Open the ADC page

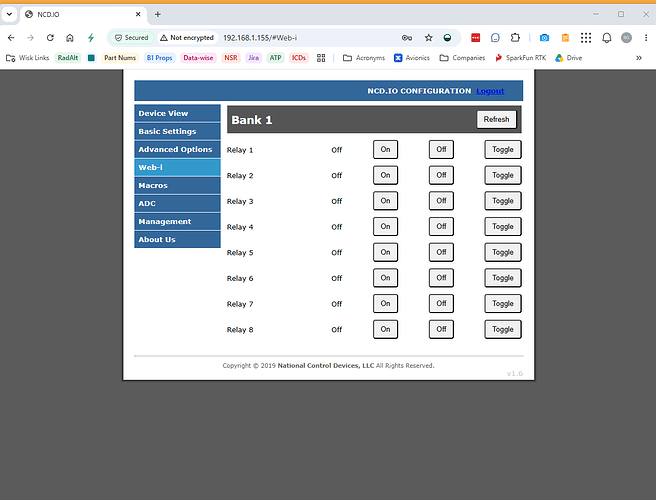pos(177,203)
